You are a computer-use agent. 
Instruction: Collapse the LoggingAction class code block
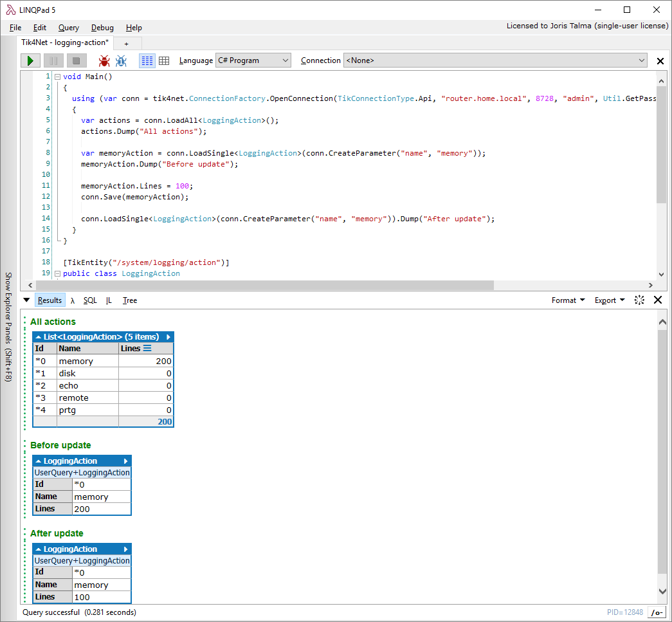(x=57, y=273)
